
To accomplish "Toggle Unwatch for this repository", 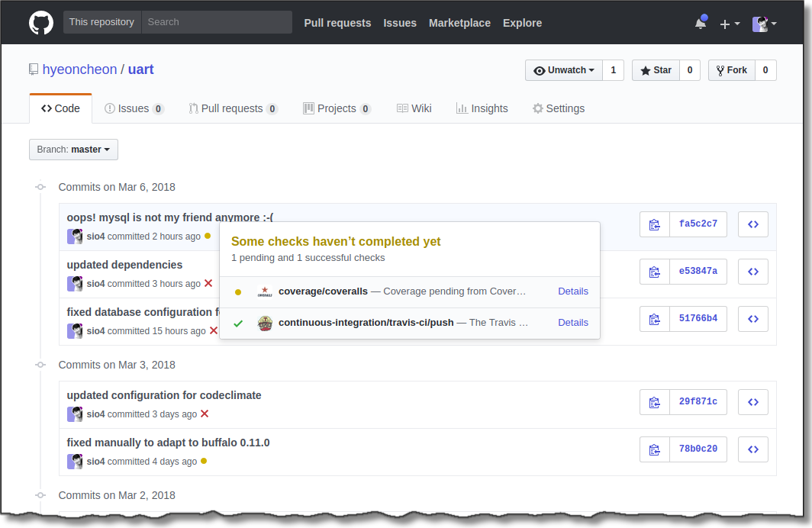I will (x=564, y=70).
